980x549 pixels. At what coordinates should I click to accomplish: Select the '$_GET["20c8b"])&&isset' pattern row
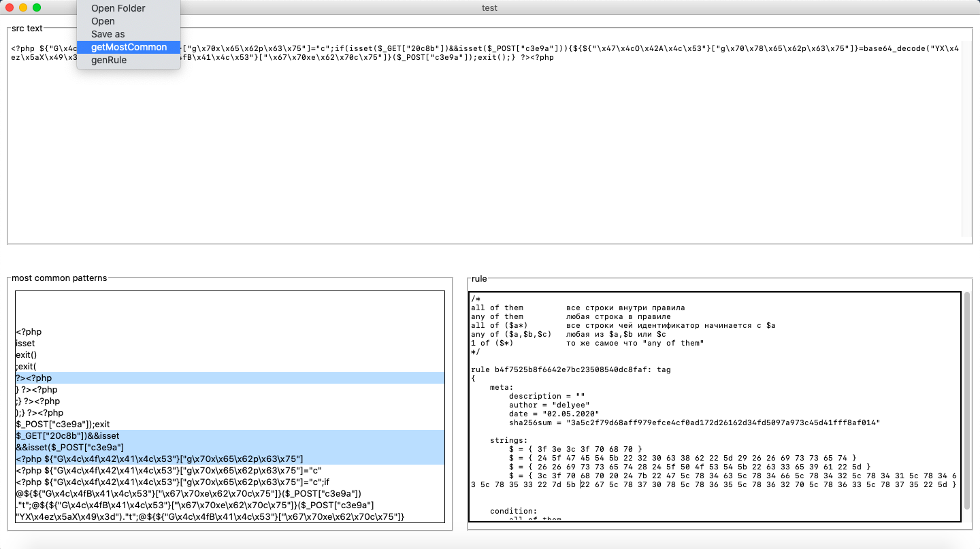tap(230, 436)
